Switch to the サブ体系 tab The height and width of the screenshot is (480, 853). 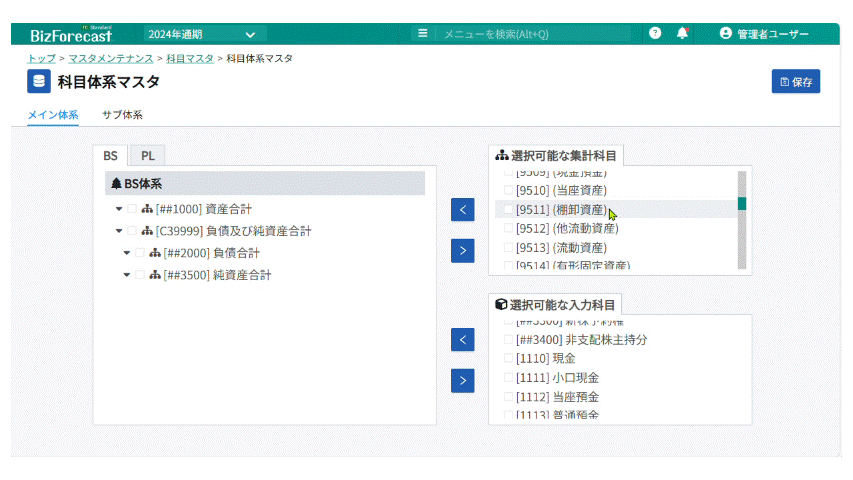pos(122,115)
